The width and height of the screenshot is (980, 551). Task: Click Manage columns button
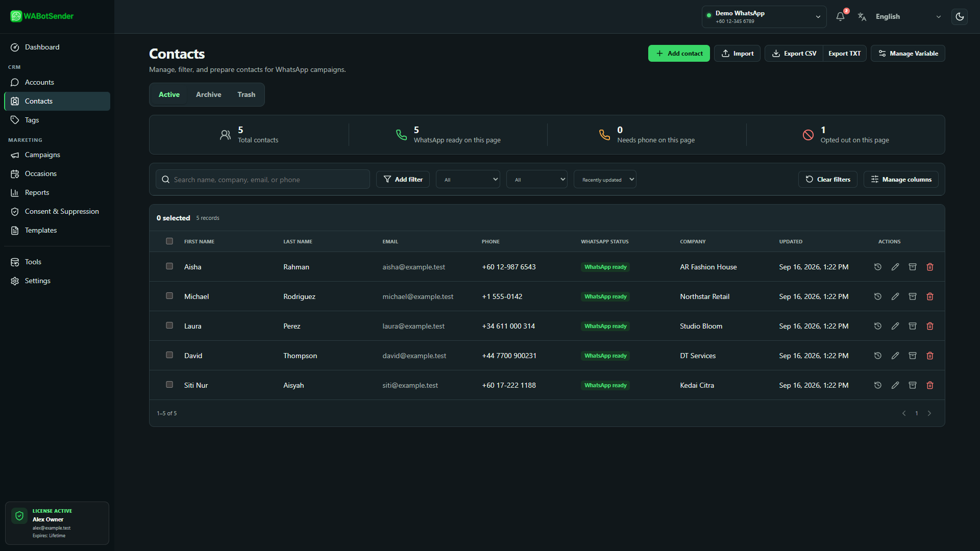pyautogui.click(x=901, y=179)
